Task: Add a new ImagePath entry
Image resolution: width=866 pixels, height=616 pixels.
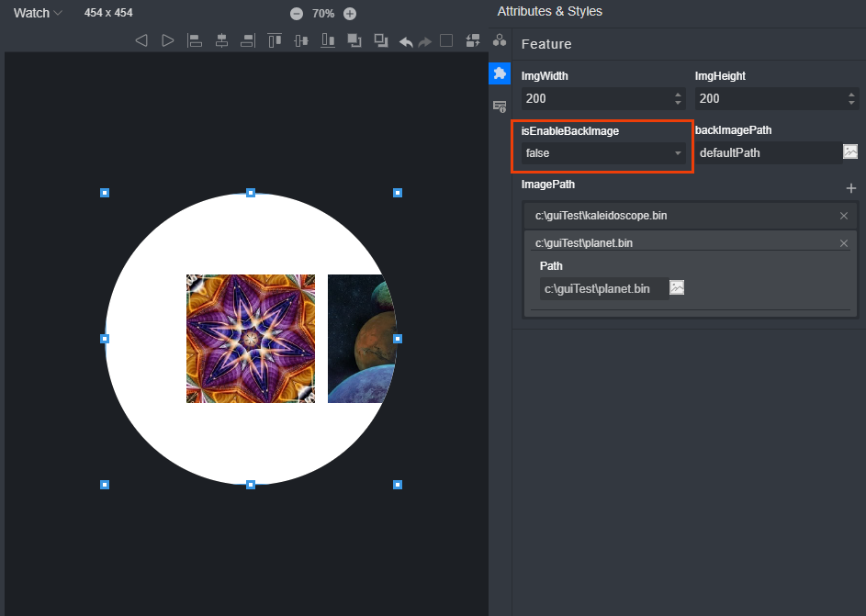Action: pyautogui.click(x=850, y=187)
